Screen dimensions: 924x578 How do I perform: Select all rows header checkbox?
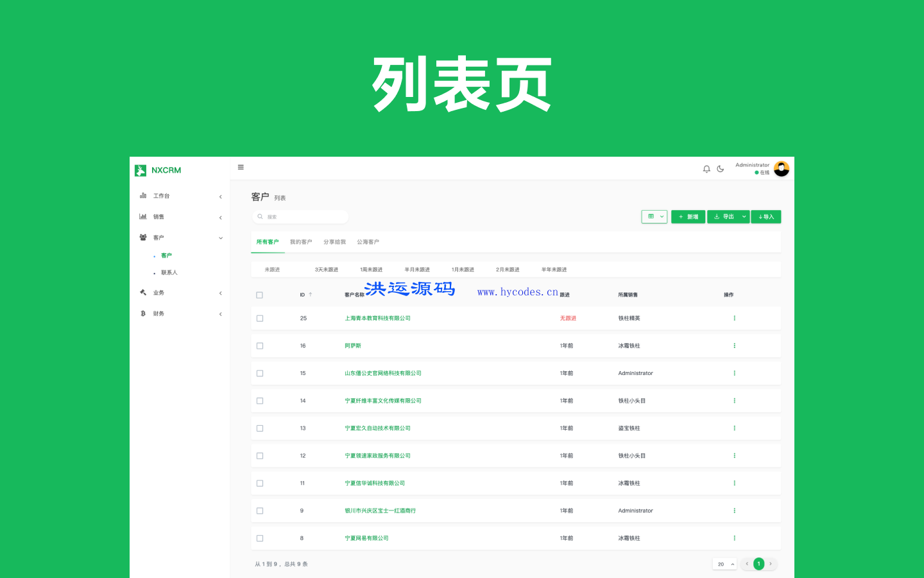tap(260, 295)
